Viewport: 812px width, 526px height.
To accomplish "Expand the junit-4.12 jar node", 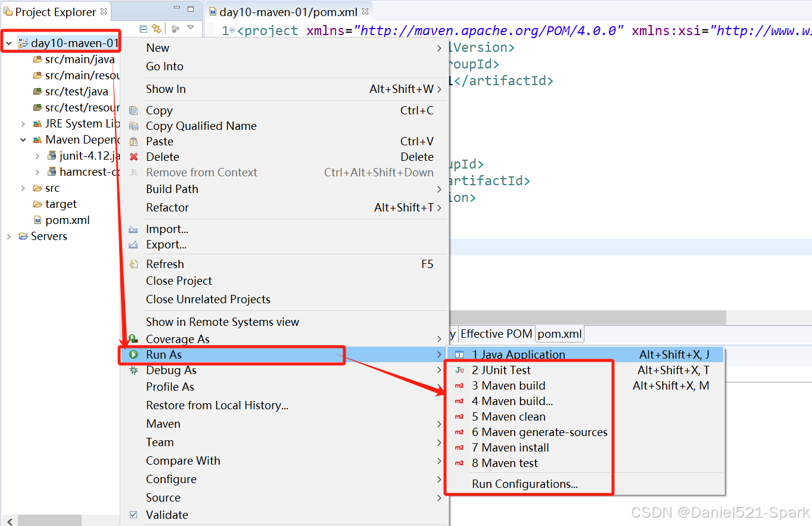I will [x=38, y=156].
